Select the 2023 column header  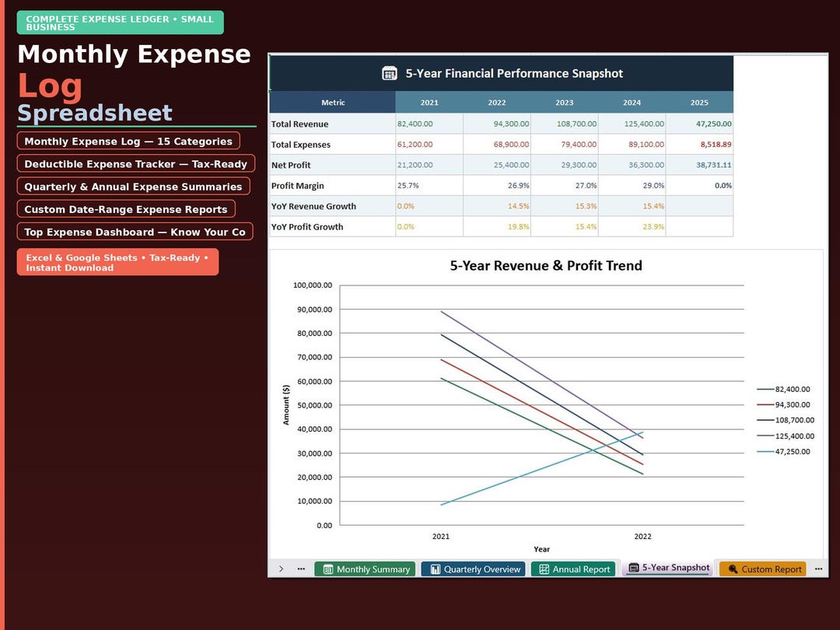tap(564, 103)
